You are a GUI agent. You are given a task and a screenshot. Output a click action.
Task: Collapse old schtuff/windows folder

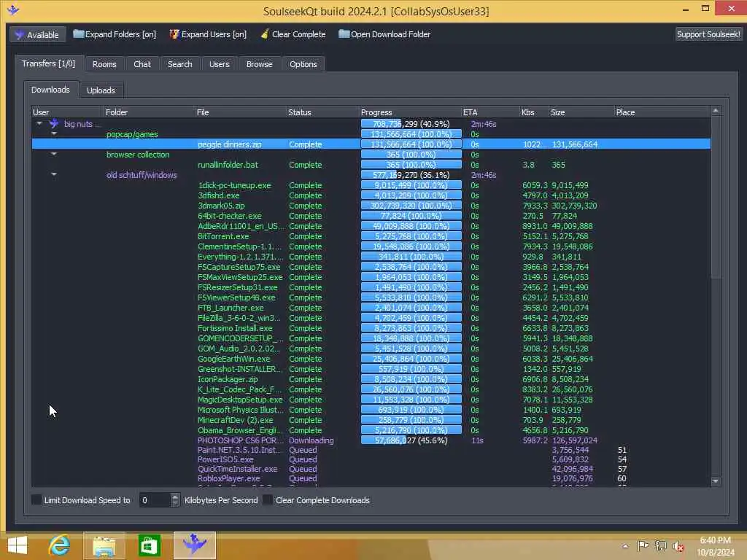click(x=54, y=174)
